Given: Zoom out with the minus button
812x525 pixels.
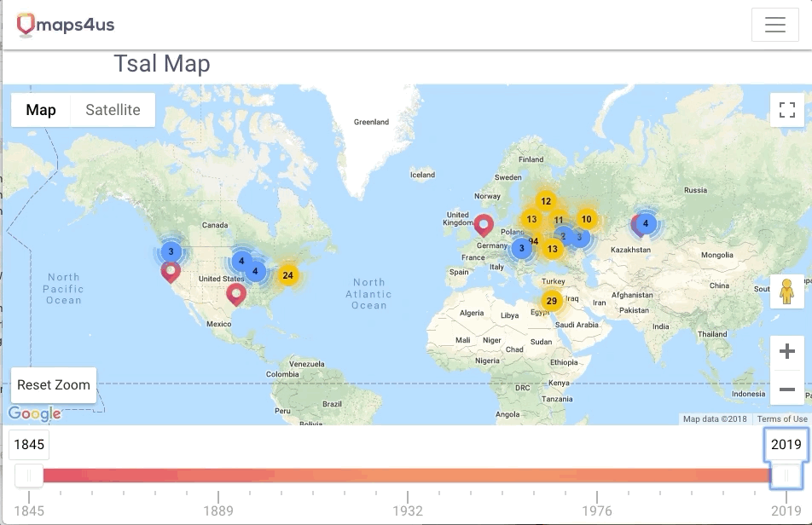Looking at the screenshot, I should (786, 389).
